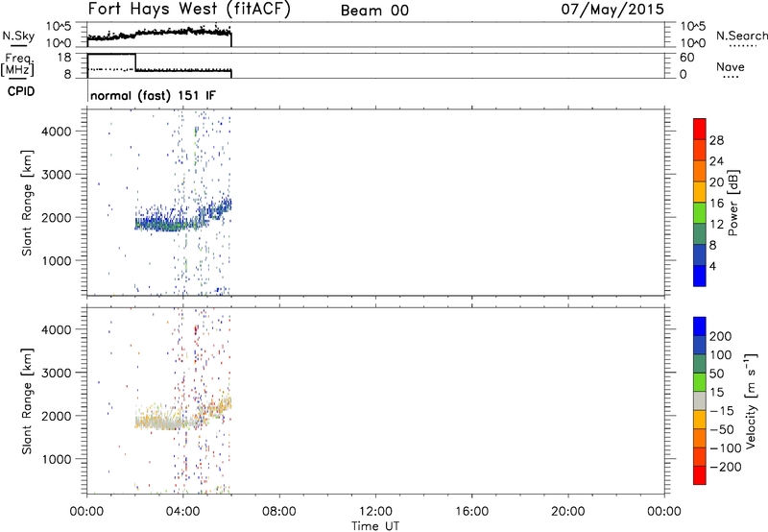
Task: Click the '4000' tick in the power panel
Action: [57, 132]
